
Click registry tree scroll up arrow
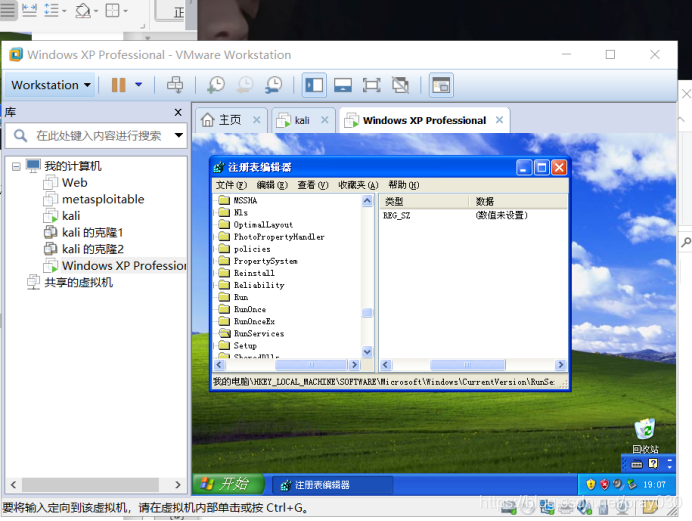click(x=367, y=201)
